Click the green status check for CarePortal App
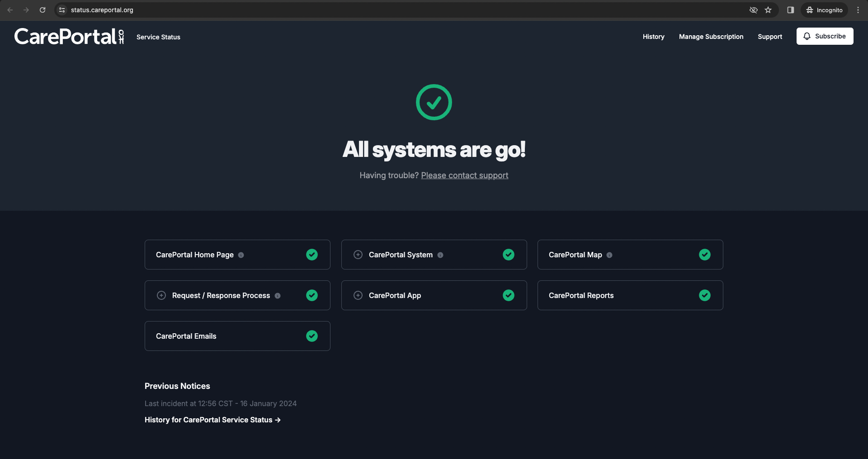Viewport: 868px width, 459px height. (509, 295)
